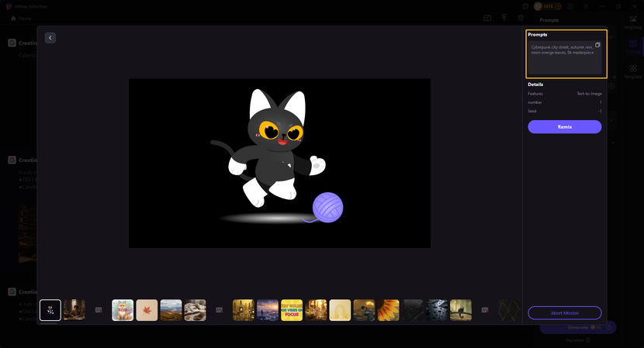Click the 'Features' detail label

click(535, 94)
